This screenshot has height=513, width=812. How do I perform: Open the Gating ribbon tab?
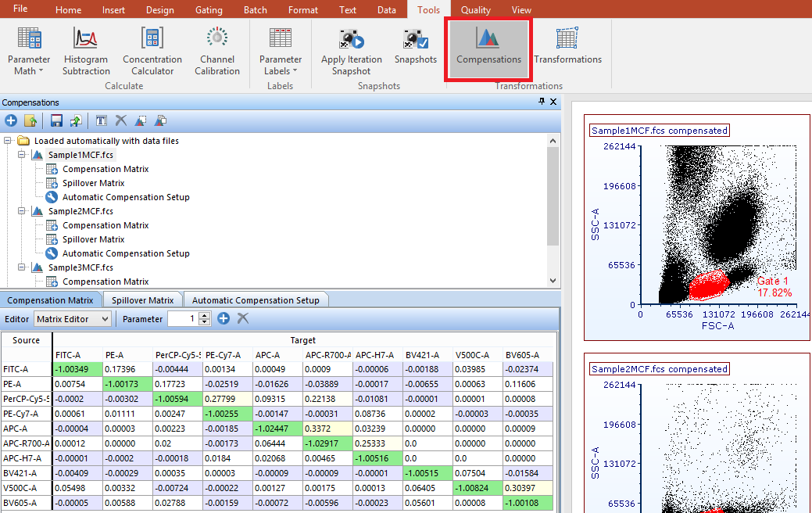point(209,10)
